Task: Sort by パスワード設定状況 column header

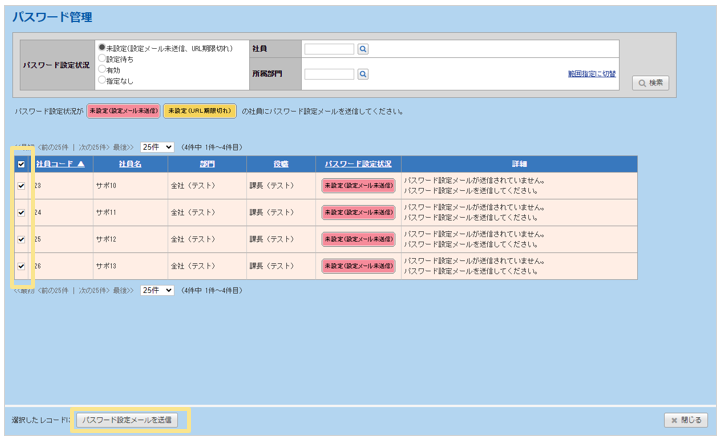Action: 357,163
